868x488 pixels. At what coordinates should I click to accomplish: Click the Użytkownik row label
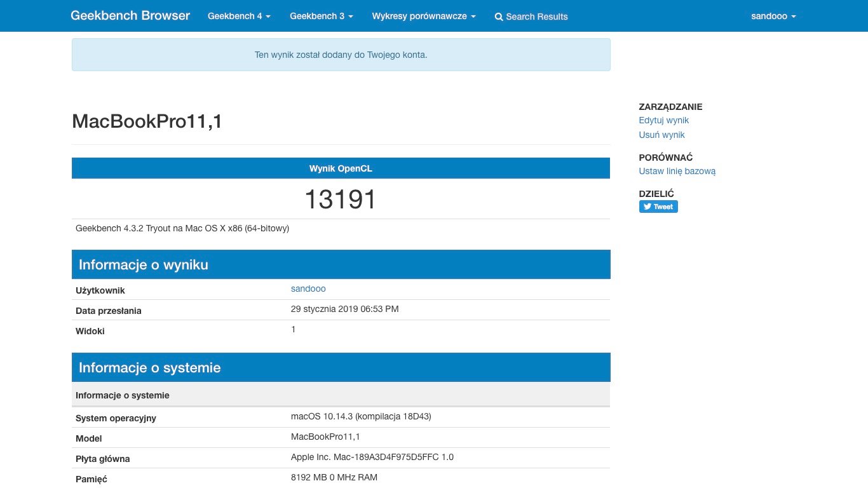coord(100,290)
